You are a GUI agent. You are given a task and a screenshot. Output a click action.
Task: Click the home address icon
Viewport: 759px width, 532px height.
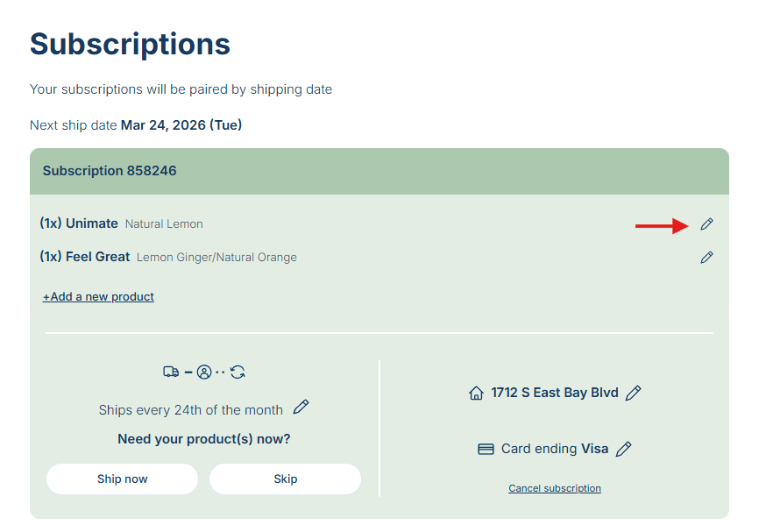476,394
